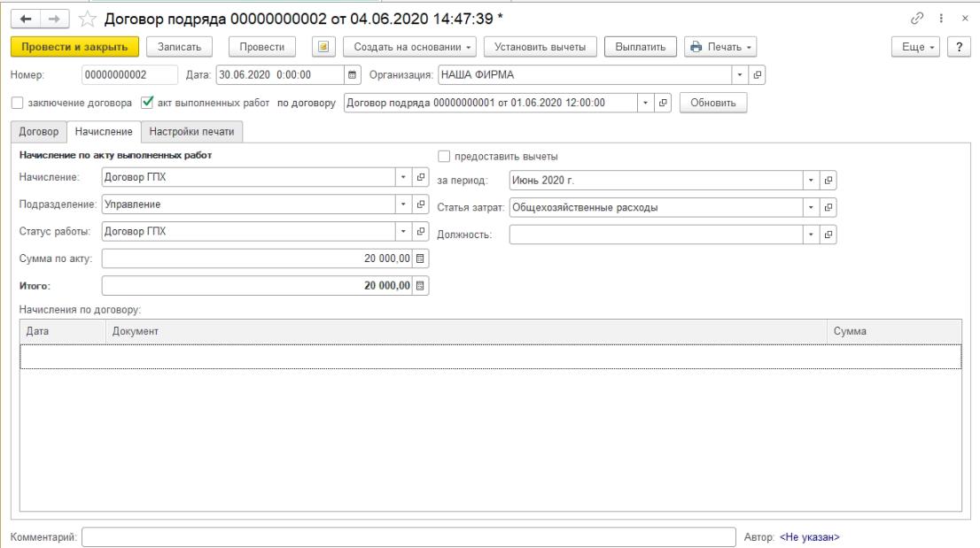The height and width of the screenshot is (548, 980).
Task: Open the Статья затрат dropdown arrow
Action: pyautogui.click(x=813, y=207)
